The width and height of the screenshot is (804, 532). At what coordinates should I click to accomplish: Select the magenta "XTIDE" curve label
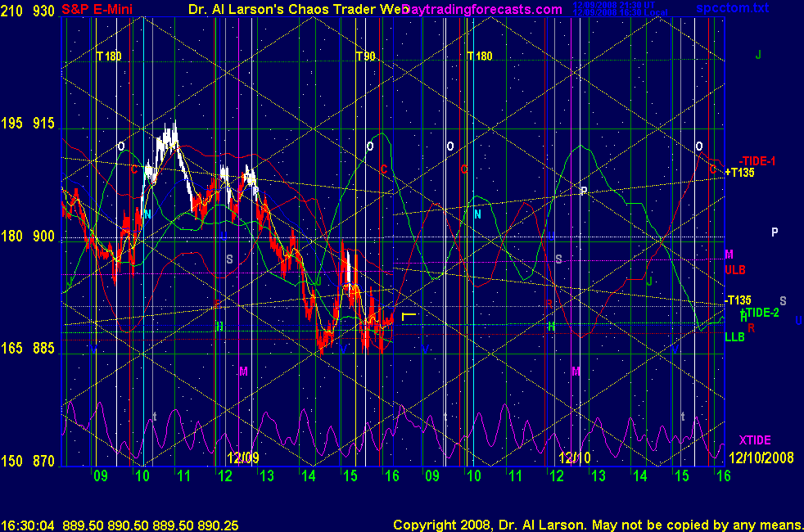coord(755,440)
